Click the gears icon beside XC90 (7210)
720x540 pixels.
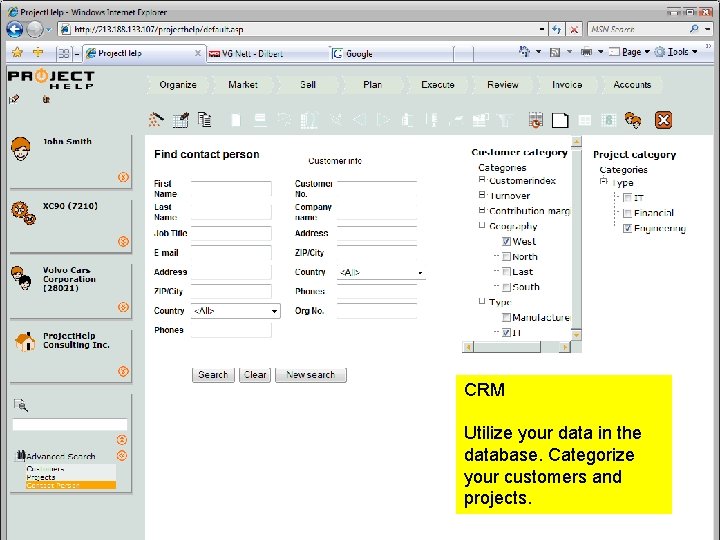tap(23, 213)
